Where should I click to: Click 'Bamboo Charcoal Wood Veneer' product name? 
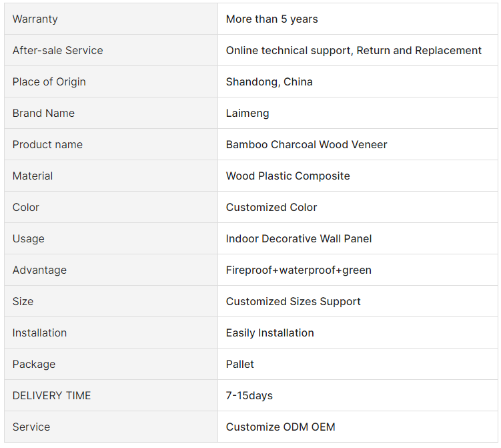(306, 145)
